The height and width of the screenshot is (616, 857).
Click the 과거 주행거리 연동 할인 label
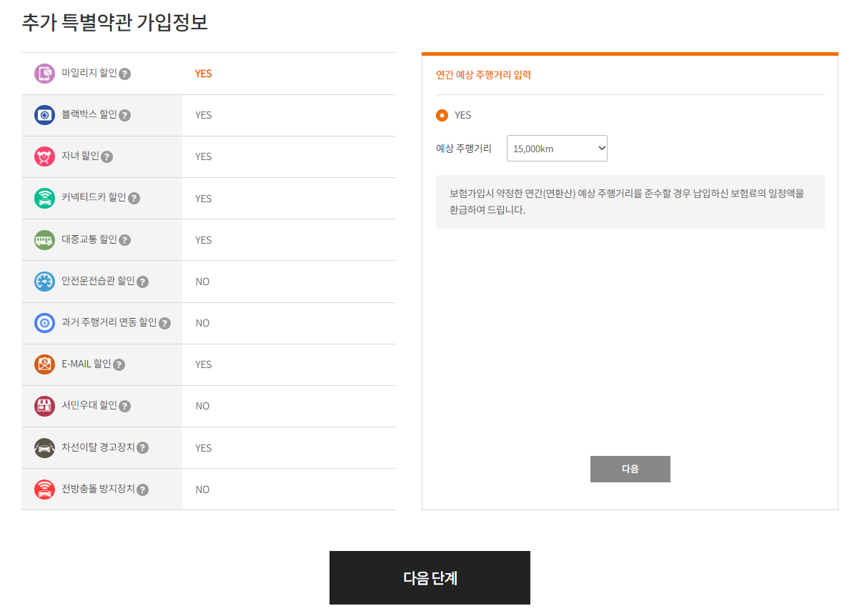(109, 322)
